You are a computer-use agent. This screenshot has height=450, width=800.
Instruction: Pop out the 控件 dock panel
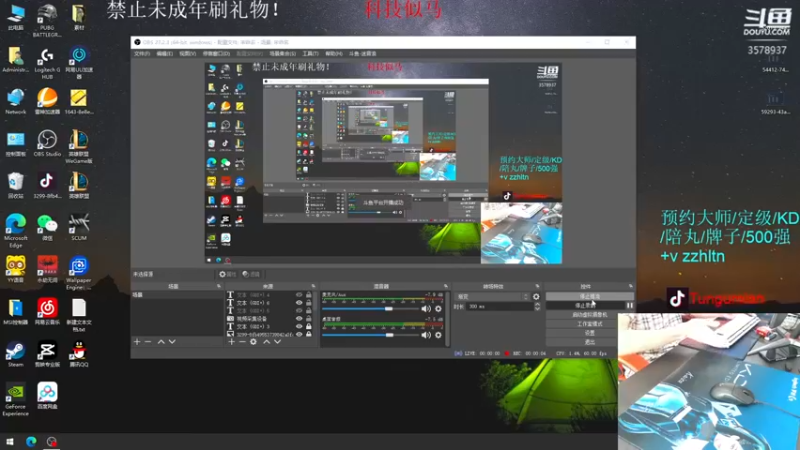point(631,287)
